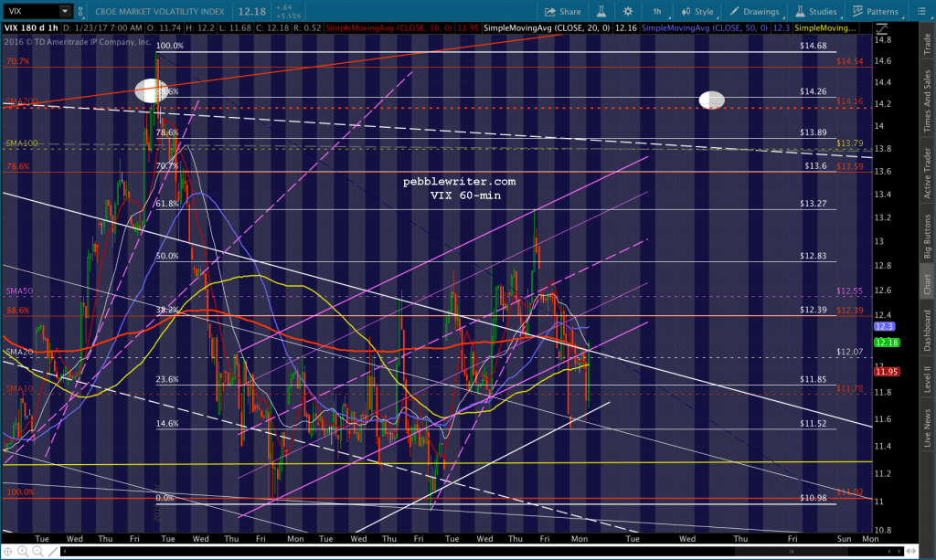Viewport: 936px width, 560px height.
Task: Switch to the Big Buttons side tab
Action: coord(927,237)
